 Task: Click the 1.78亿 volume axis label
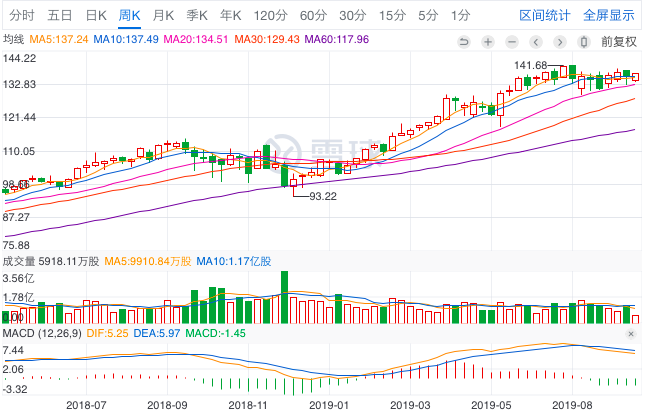18,297
